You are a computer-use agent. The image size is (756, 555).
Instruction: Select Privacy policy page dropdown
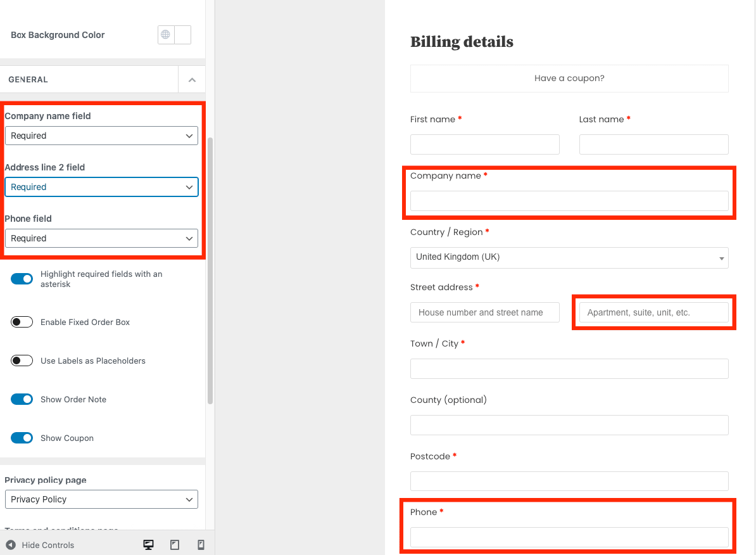click(101, 499)
